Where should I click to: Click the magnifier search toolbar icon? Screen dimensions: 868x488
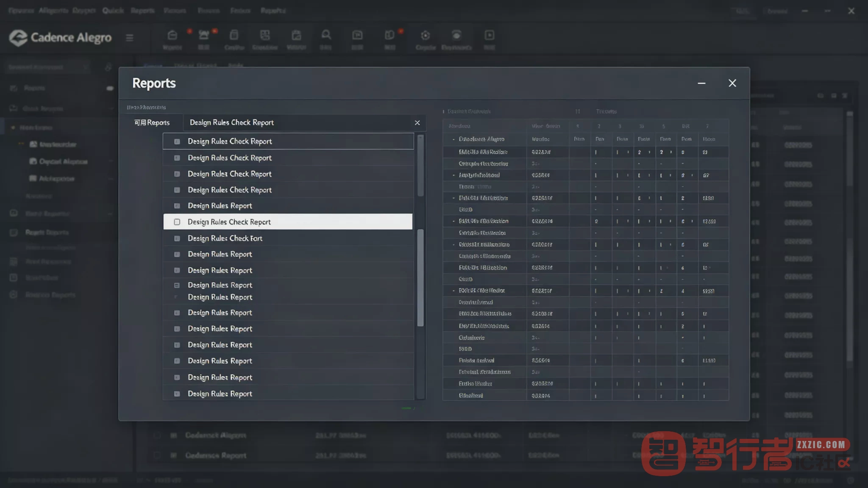point(326,35)
